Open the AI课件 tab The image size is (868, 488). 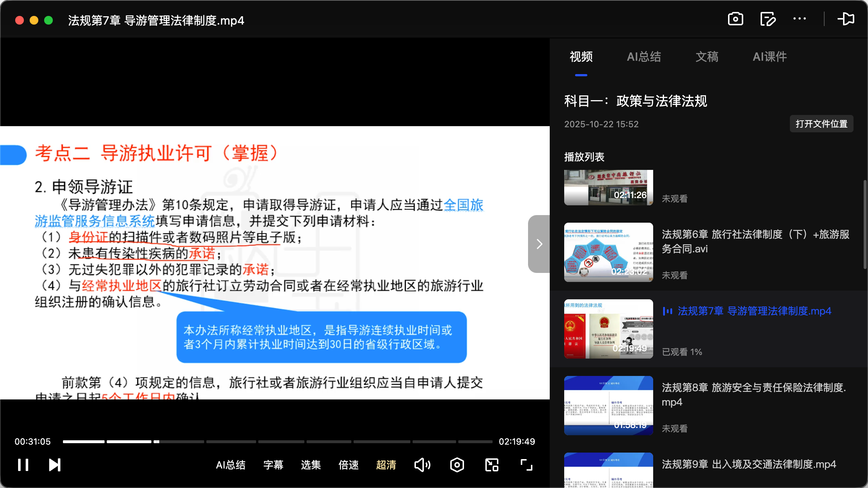[x=770, y=57]
